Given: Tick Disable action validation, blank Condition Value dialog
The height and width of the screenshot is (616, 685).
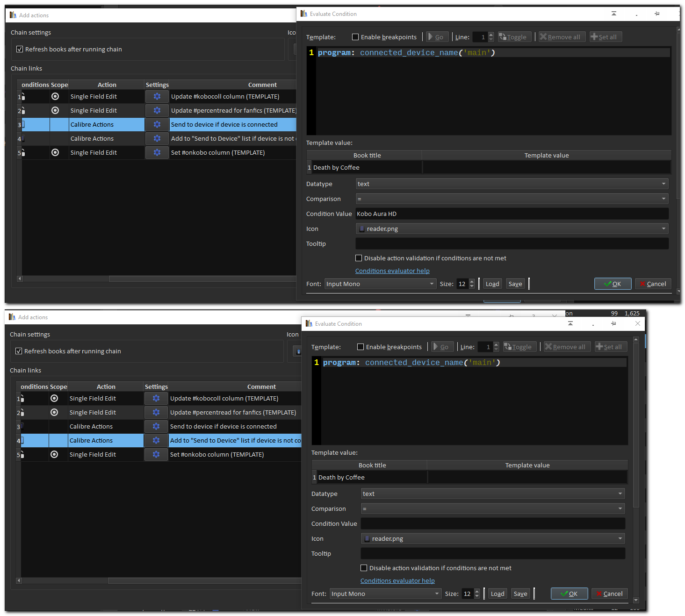Looking at the screenshot, I should pos(364,568).
